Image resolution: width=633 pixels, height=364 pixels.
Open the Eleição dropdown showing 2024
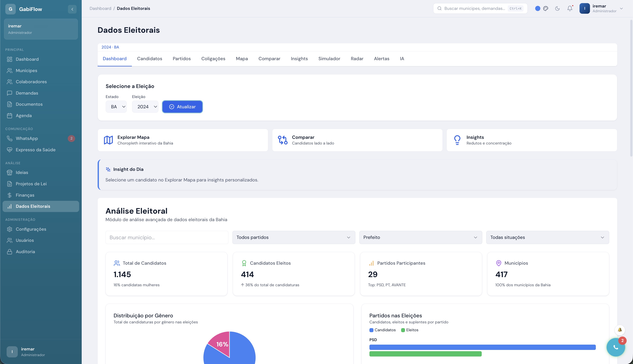[x=145, y=107]
